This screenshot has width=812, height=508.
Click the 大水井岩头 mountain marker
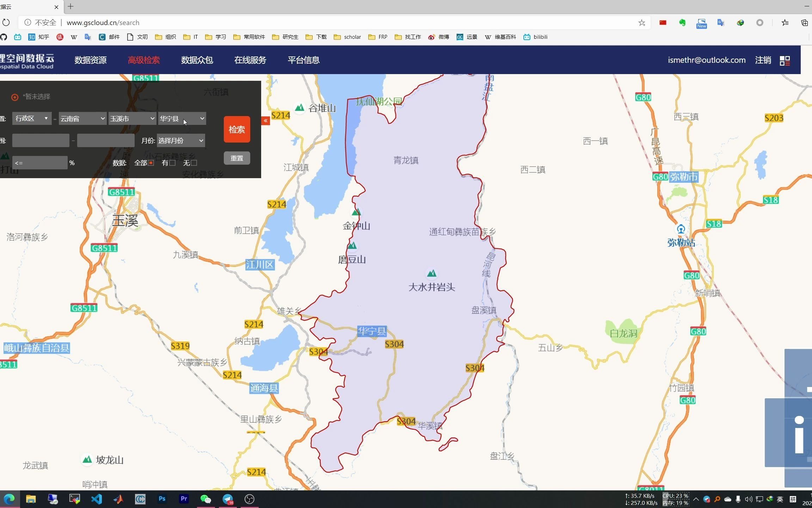(x=432, y=273)
